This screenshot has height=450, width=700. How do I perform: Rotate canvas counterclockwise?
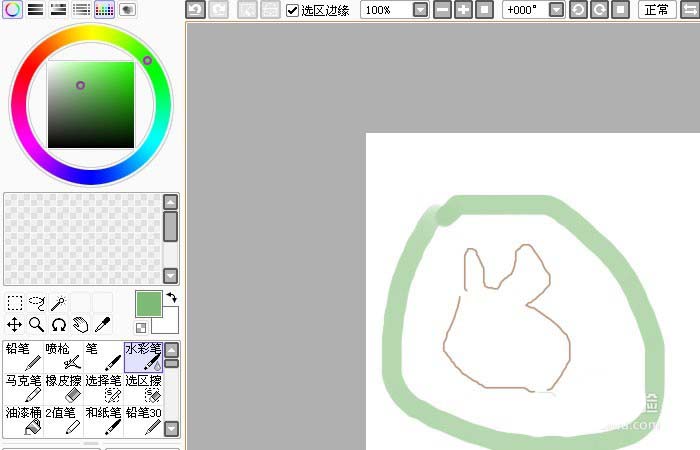click(x=578, y=10)
